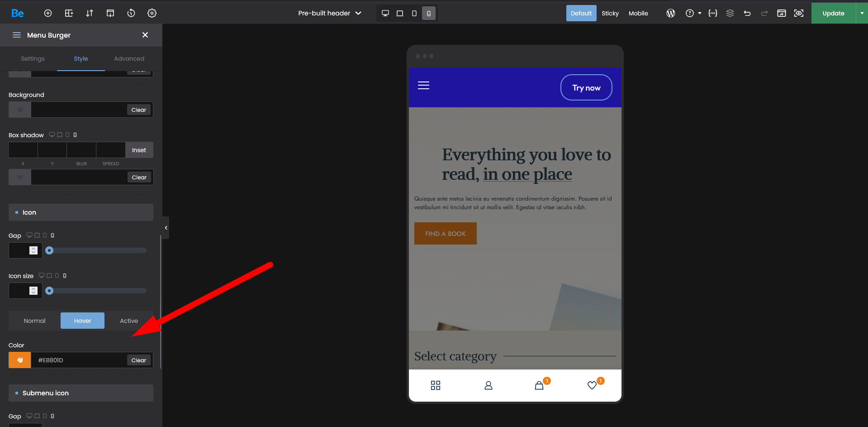The image size is (868, 427).
Task: Select the Hover state toggle
Action: tap(82, 321)
